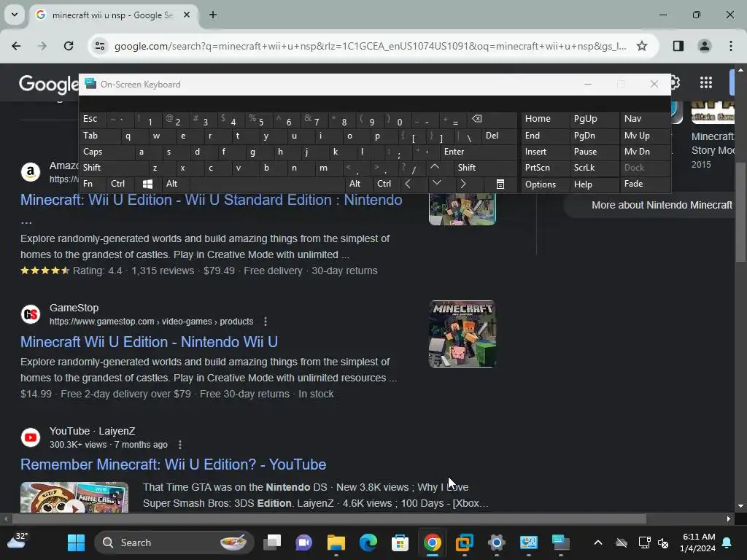Open YouTube result's three-dot options
Viewport: 747px width, 560px height.
click(179, 445)
